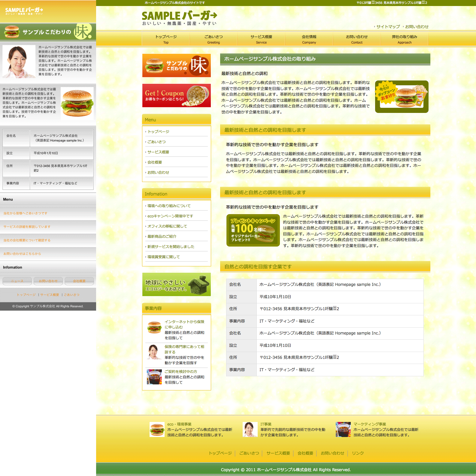Open ecoキャンペーン開催中です information link
The image size is (476, 476).
170,216
